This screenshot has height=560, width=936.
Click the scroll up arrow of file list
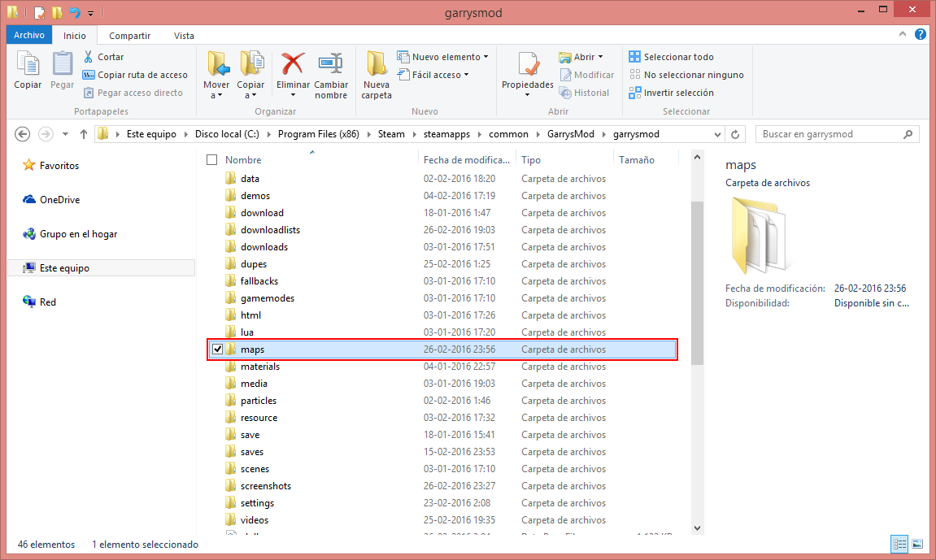pyautogui.click(x=697, y=157)
